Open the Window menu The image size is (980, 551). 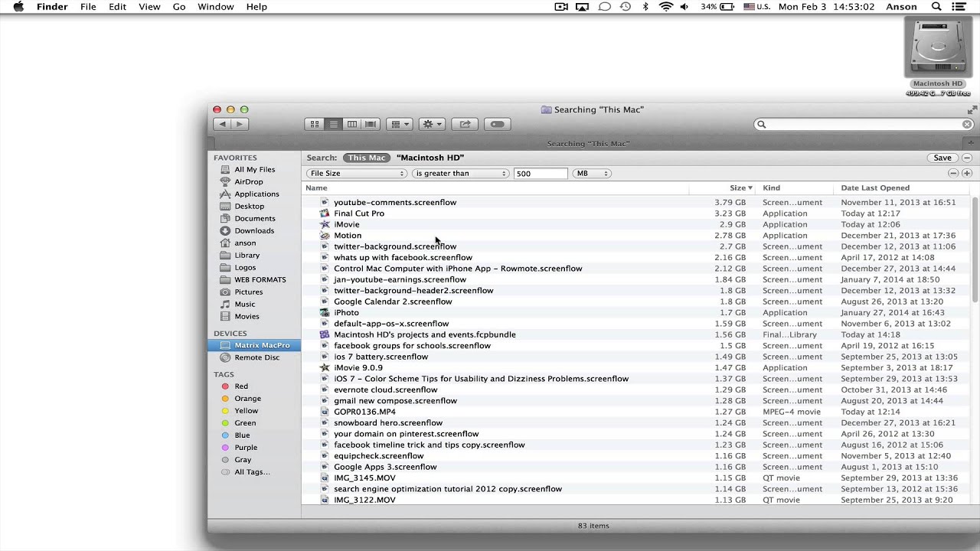[216, 7]
